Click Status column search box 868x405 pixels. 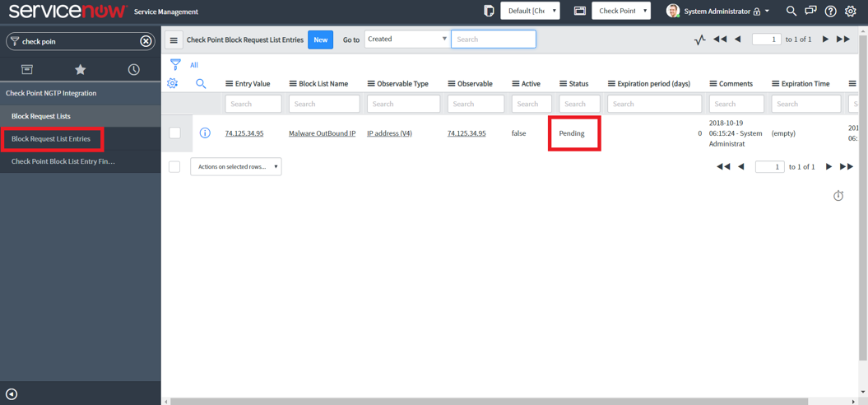point(579,104)
